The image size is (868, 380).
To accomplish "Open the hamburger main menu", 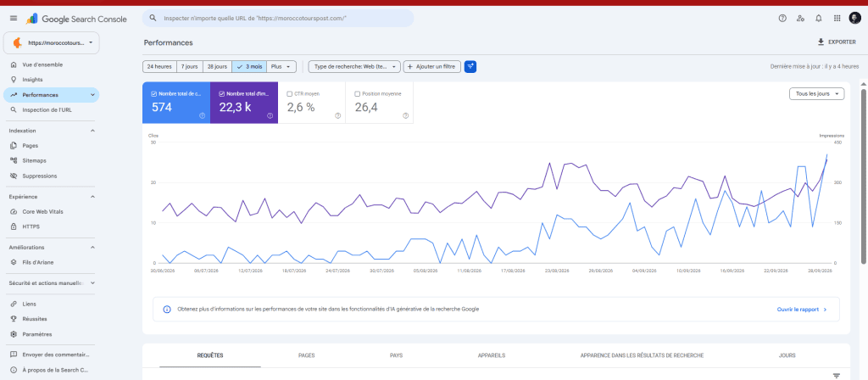I will [x=14, y=19].
